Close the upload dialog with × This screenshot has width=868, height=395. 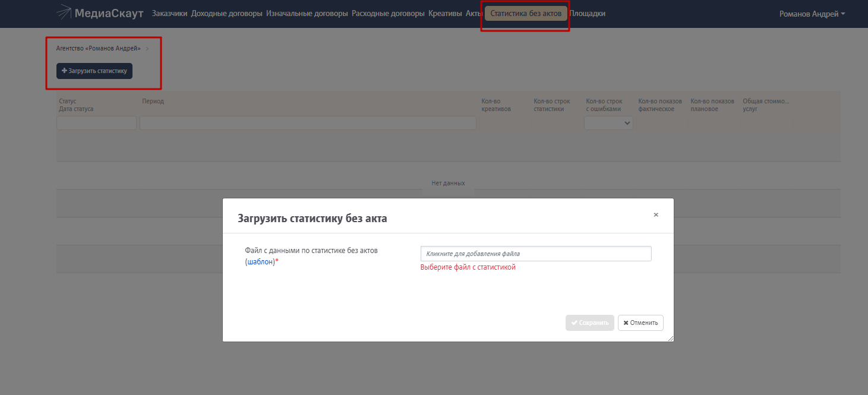656,215
